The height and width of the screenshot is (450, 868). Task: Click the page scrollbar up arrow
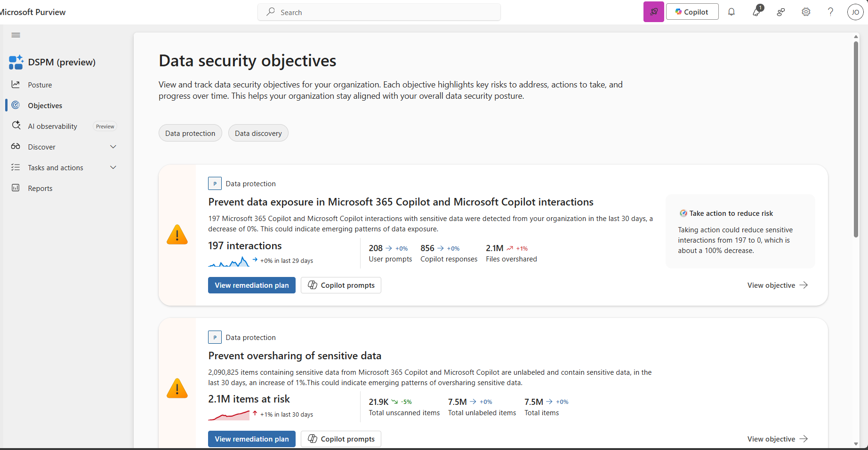coord(856,36)
